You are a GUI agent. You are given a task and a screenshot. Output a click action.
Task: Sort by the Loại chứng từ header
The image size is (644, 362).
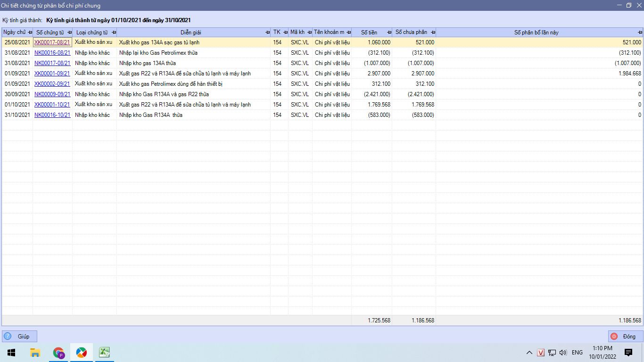coord(92,32)
